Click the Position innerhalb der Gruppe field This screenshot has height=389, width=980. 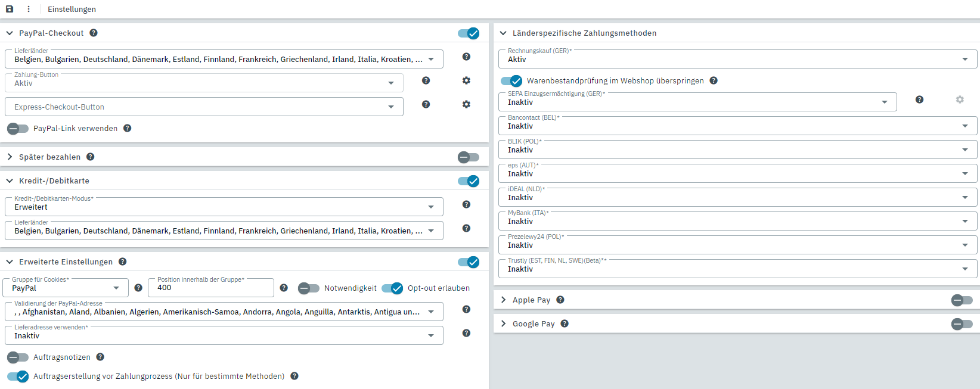click(x=211, y=288)
